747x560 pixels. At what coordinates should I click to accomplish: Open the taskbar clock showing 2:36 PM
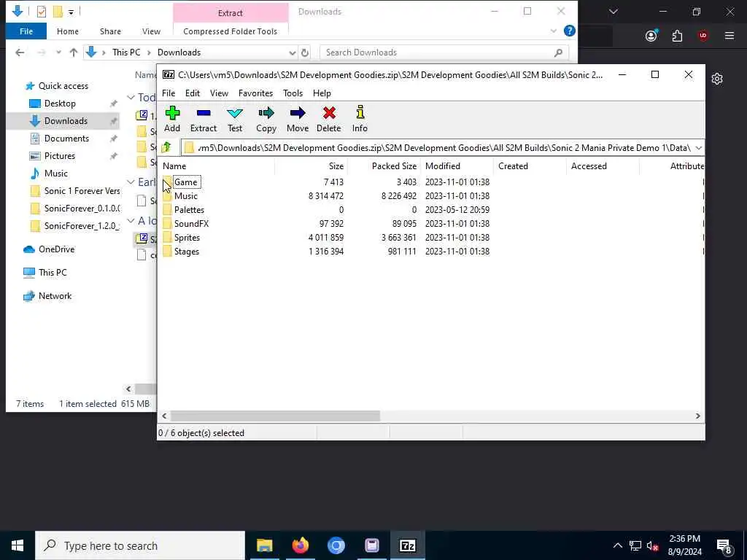click(684, 545)
